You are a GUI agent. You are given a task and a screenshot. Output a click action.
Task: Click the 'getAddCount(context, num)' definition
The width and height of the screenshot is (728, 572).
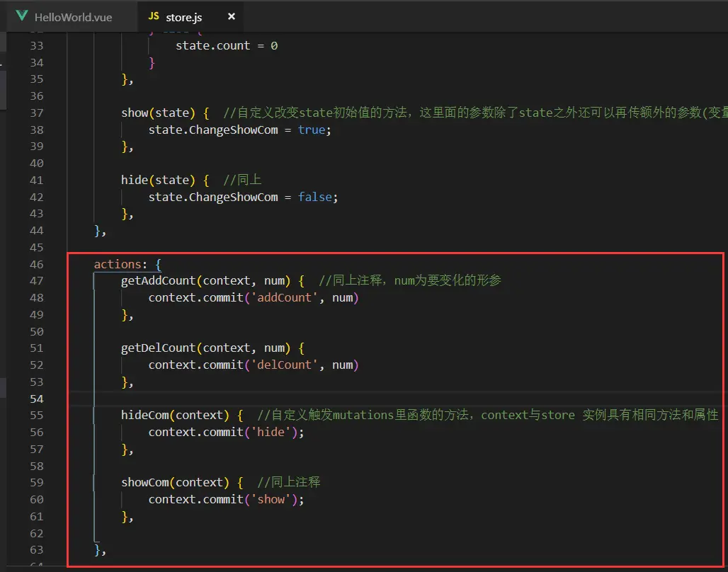pyautogui.click(x=205, y=281)
